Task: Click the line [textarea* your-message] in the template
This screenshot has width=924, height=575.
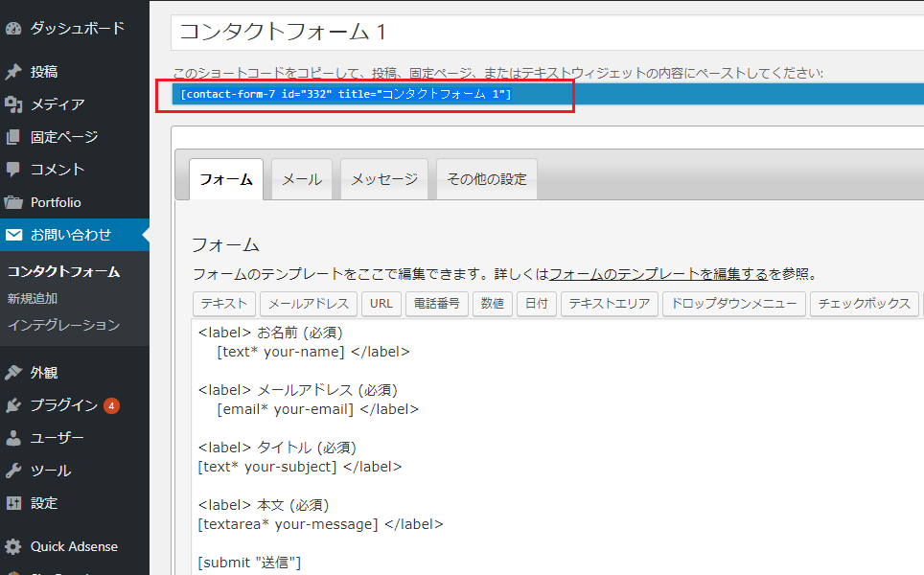Action: [x=320, y=524]
